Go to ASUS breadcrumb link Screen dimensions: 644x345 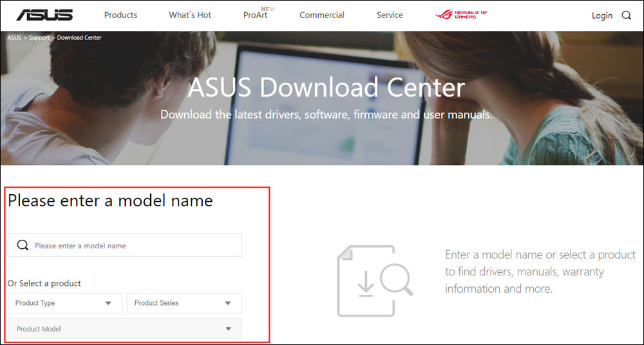[14, 37]
